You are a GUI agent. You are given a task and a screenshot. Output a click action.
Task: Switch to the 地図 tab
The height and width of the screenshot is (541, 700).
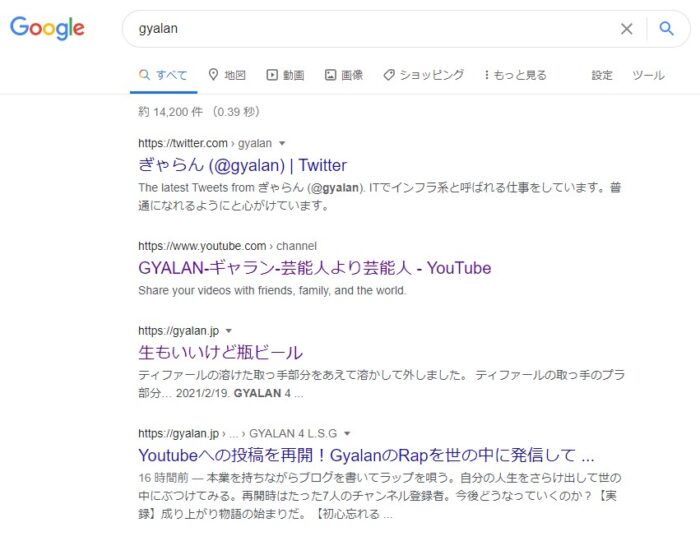pos(227,75)
